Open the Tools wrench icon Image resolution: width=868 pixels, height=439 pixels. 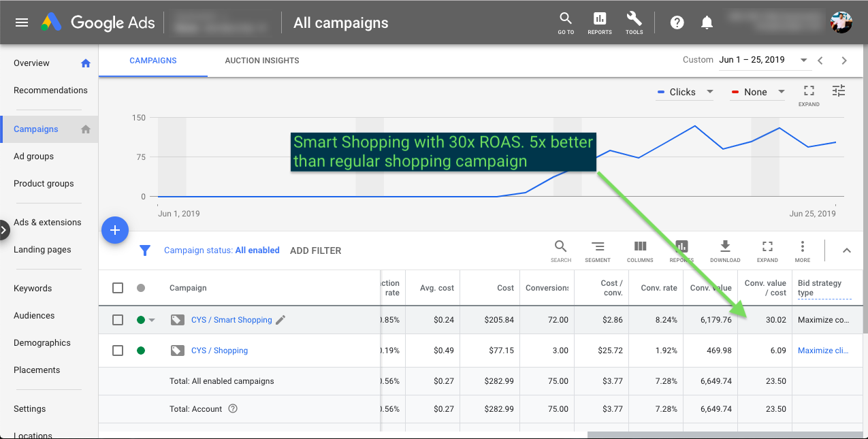coord(634,22)
